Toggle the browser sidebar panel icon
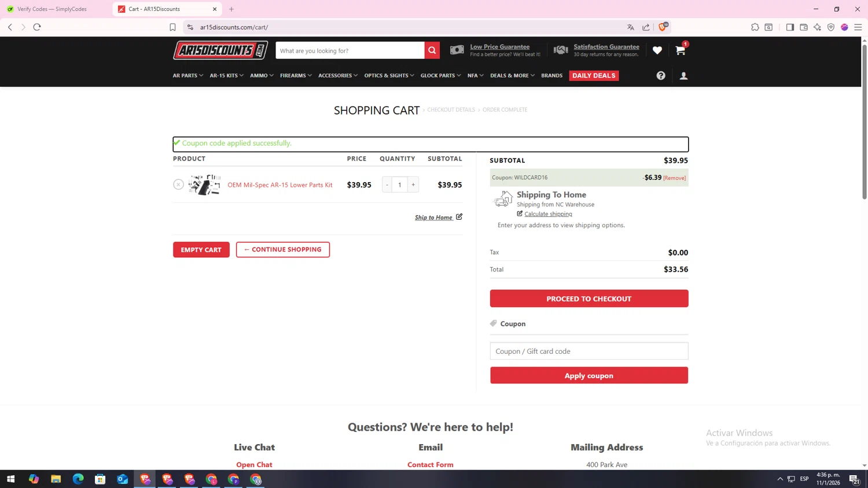The image size is (868, 488). click(790, 27)
